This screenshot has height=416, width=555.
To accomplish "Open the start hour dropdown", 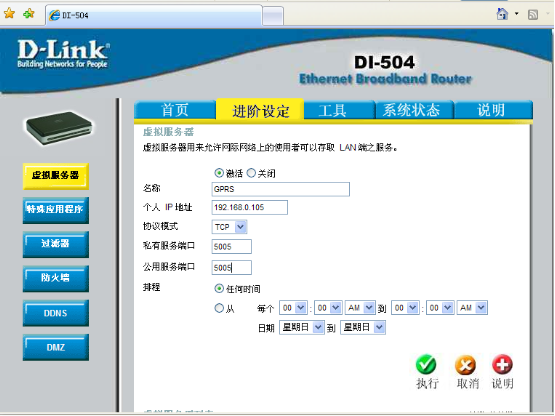I will tap(293, 308).
